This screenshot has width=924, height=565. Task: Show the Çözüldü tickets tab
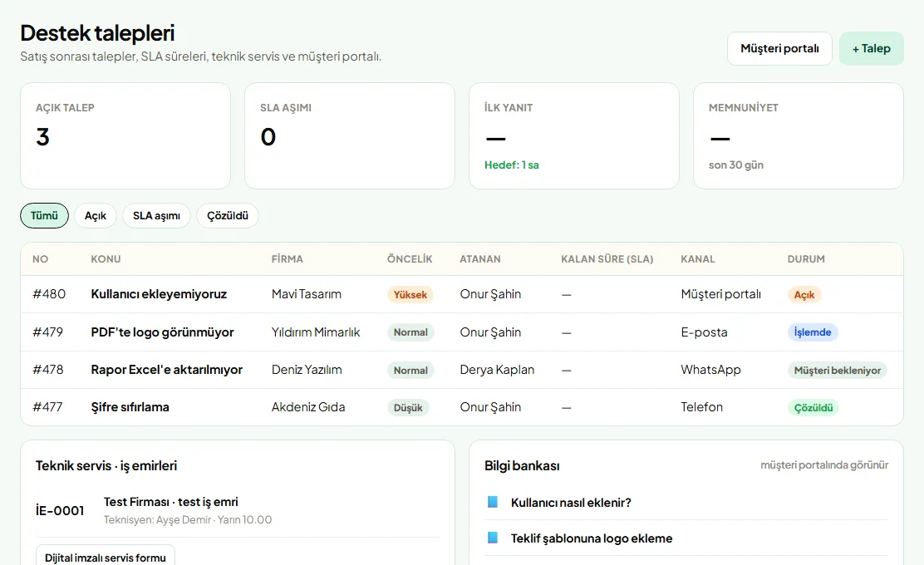click(x=228, y=216)
